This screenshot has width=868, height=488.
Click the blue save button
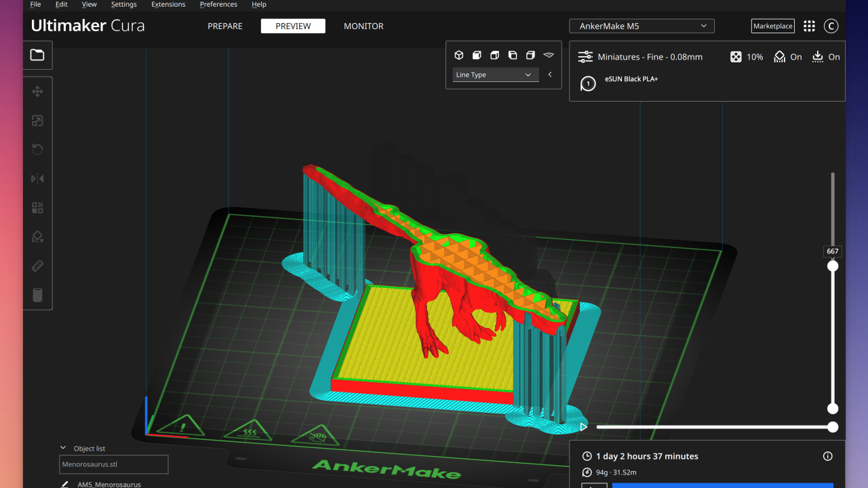point(722,485)
